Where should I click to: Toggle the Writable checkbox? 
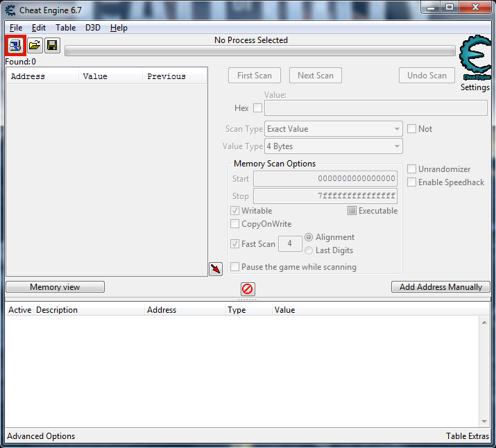click(x=234, y=211)
